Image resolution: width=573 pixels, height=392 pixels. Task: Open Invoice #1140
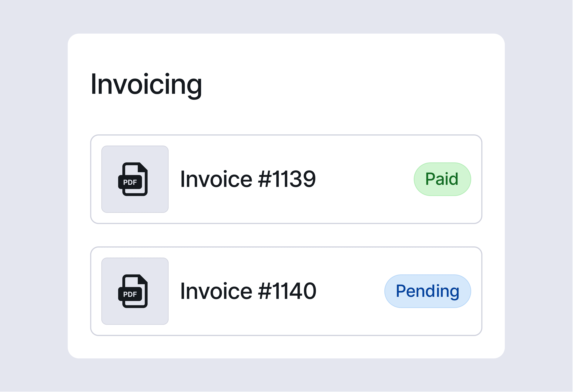pyautogui.click(x=248, y=291)
